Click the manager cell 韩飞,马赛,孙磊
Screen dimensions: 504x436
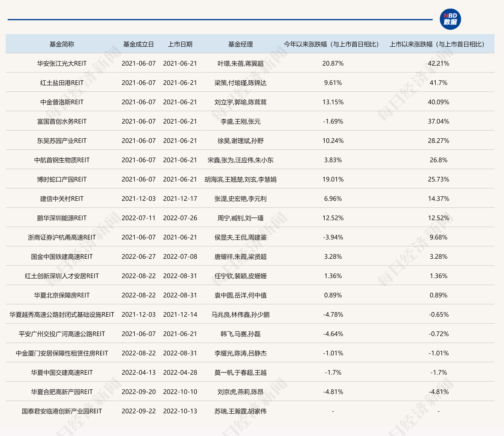240,334
